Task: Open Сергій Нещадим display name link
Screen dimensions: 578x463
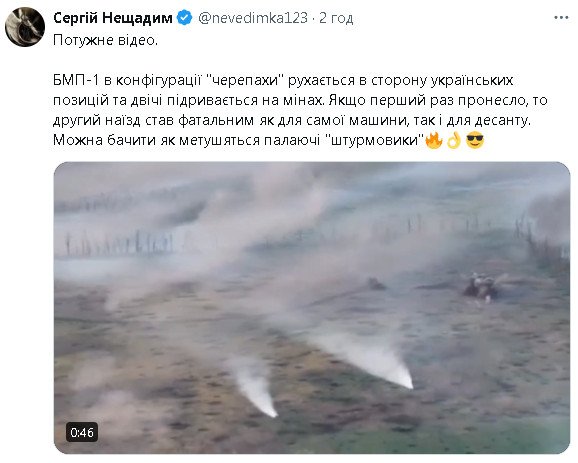Action: pyautogui.click(x=113, y=18)
